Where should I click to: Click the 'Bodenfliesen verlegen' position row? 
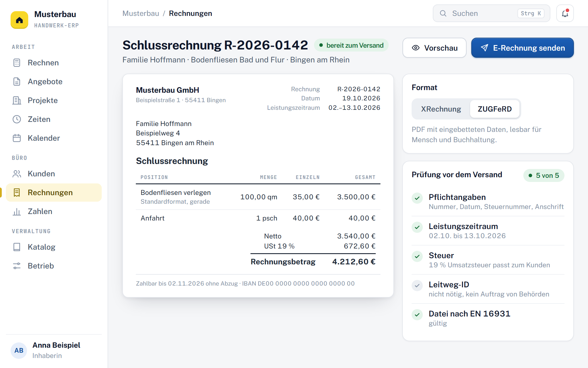coord(258,197)
